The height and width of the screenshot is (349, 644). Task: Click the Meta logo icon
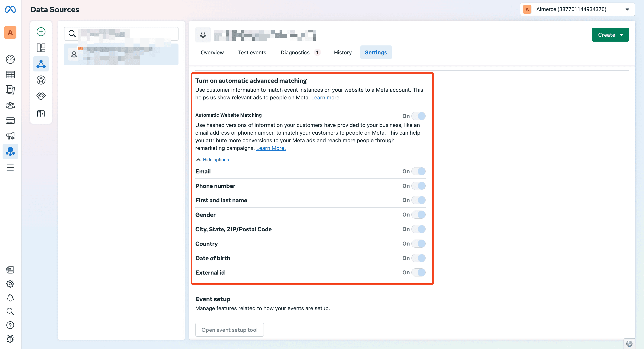coord(10,10)
